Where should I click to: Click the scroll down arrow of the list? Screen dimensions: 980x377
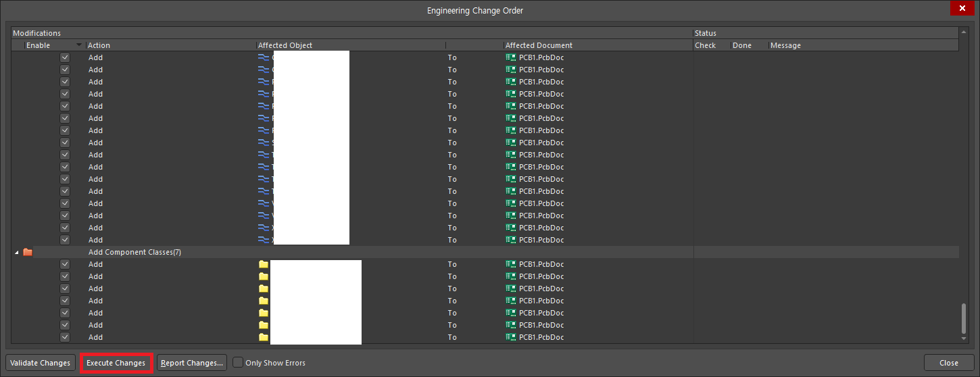click(x=964, y=337)
